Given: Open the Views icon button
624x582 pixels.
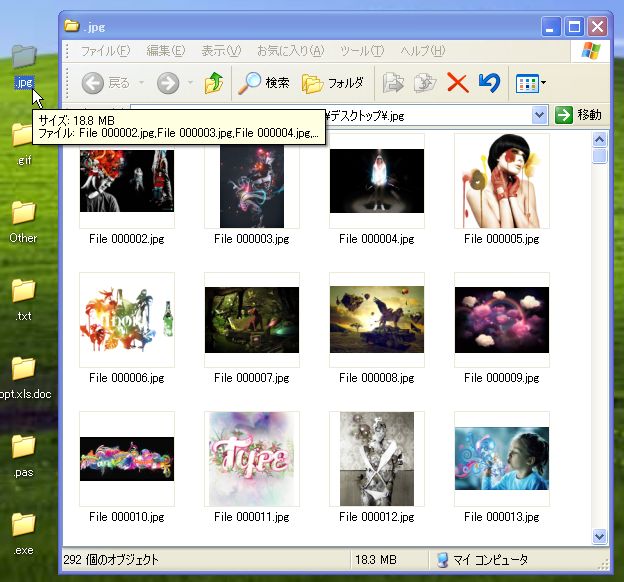Looking at the screenshot, I should pos(527,84).
